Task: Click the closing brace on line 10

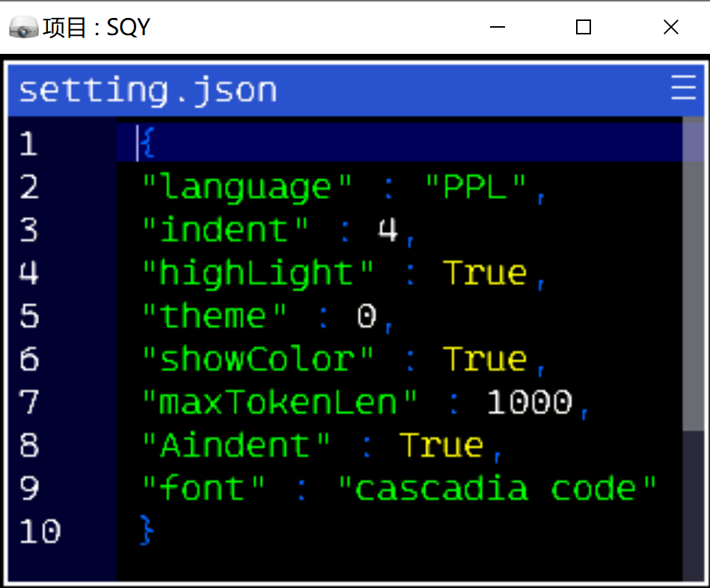Action: point(147,530)
